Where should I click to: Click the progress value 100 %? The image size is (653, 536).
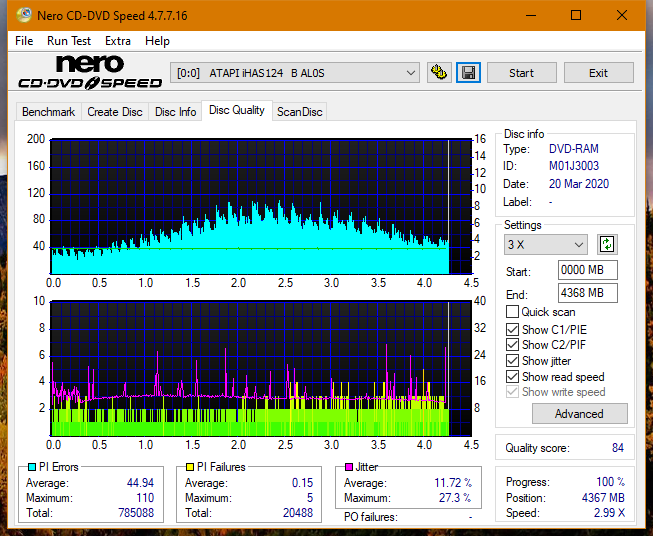[x=611, y=482]
